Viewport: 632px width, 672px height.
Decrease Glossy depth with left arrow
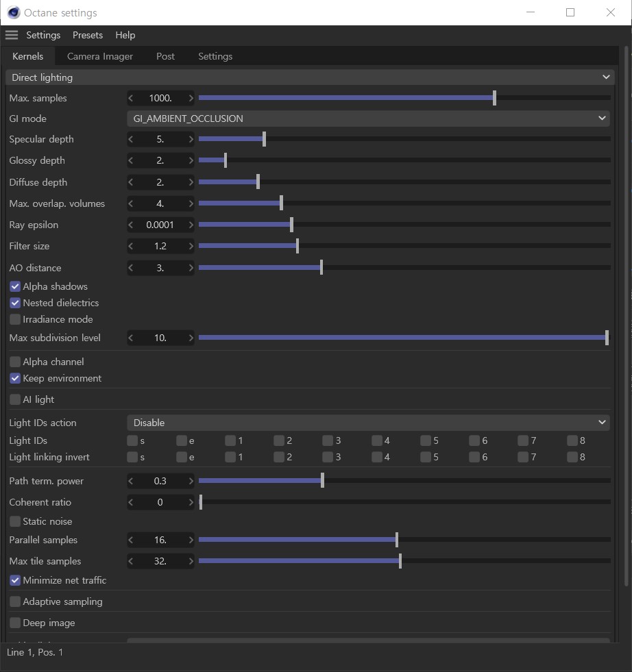[x=131, y=160]
